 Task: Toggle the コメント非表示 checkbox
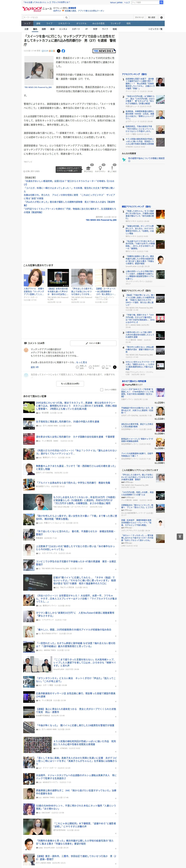102,390
